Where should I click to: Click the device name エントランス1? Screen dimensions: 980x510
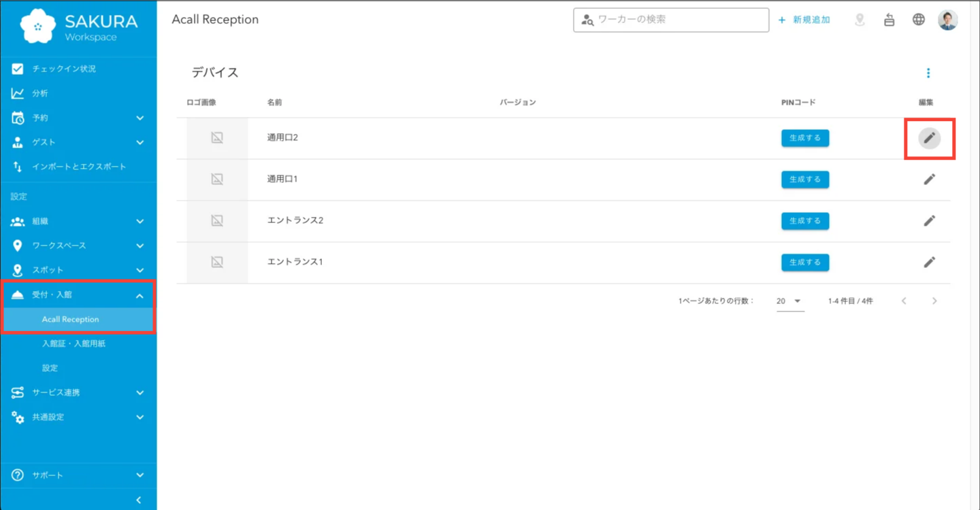tap(295, 262)
